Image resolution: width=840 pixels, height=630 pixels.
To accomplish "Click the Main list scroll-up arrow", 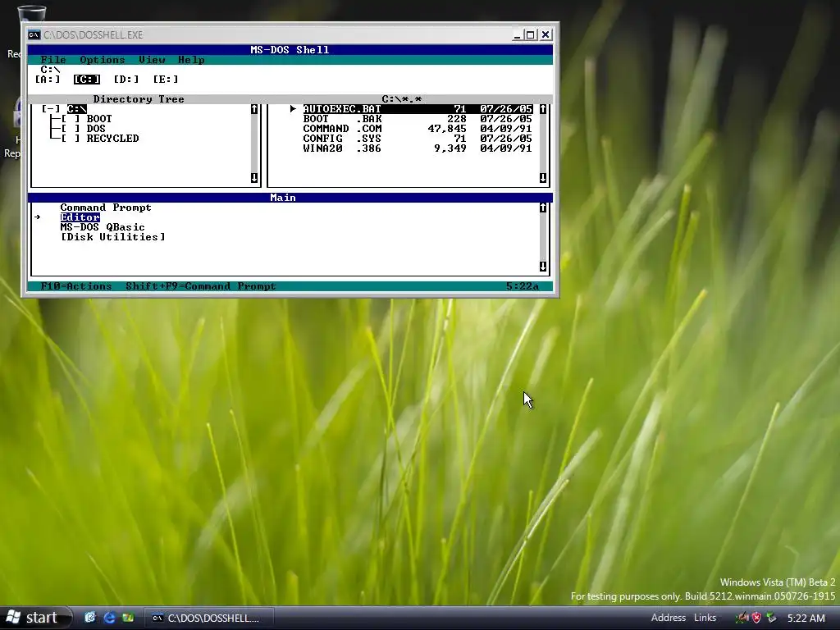I will [543, 208].
